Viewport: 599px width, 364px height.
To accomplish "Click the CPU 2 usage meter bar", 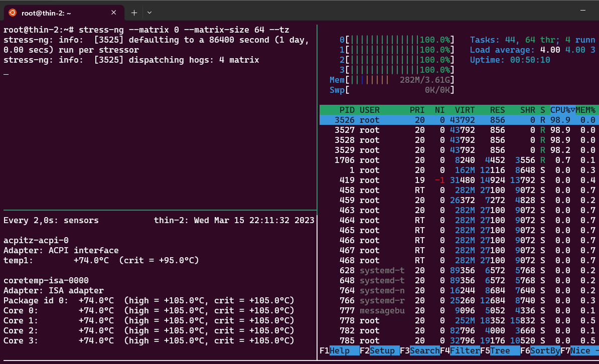I will pos(397,60).
